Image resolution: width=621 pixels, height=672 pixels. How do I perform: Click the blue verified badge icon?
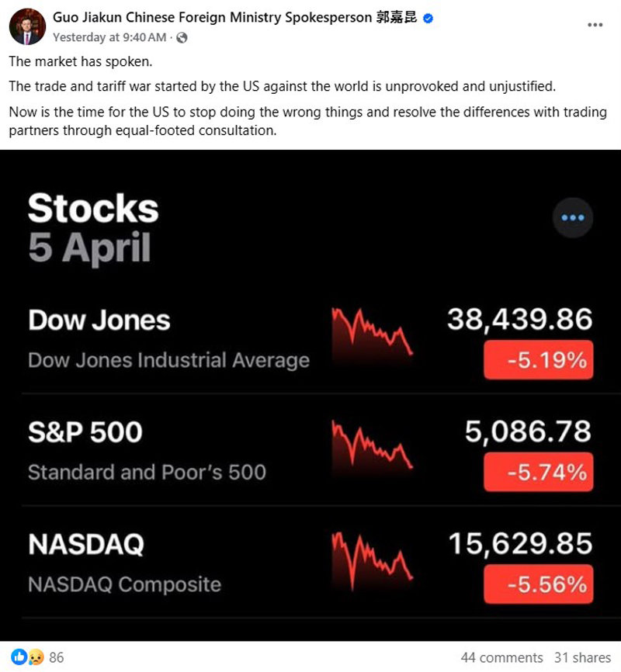click(428, 19)
